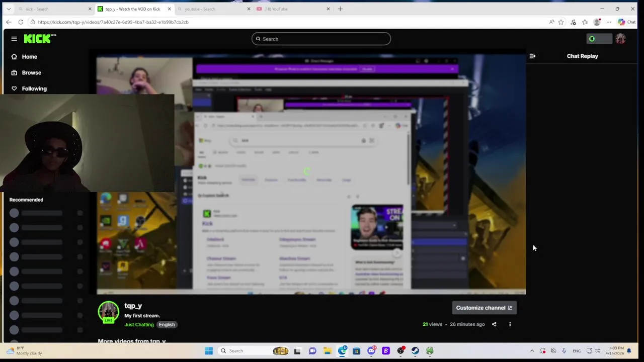Share the video with share icon

coord(494,324)
